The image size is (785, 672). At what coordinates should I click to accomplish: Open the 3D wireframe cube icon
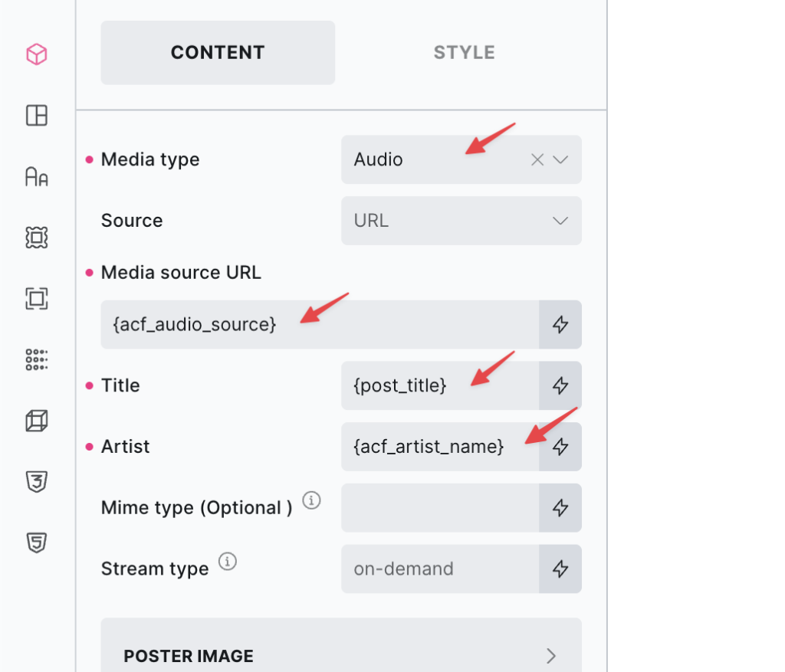tap(37, 421)
